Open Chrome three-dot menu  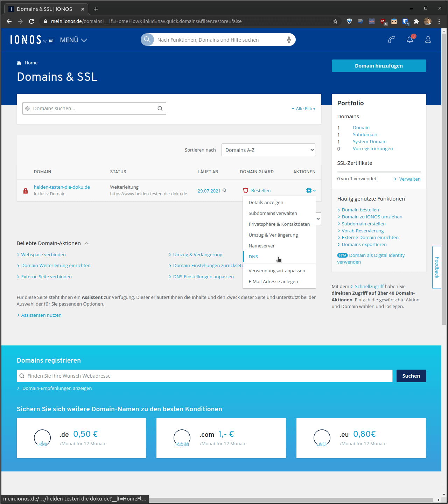point(439,21)
